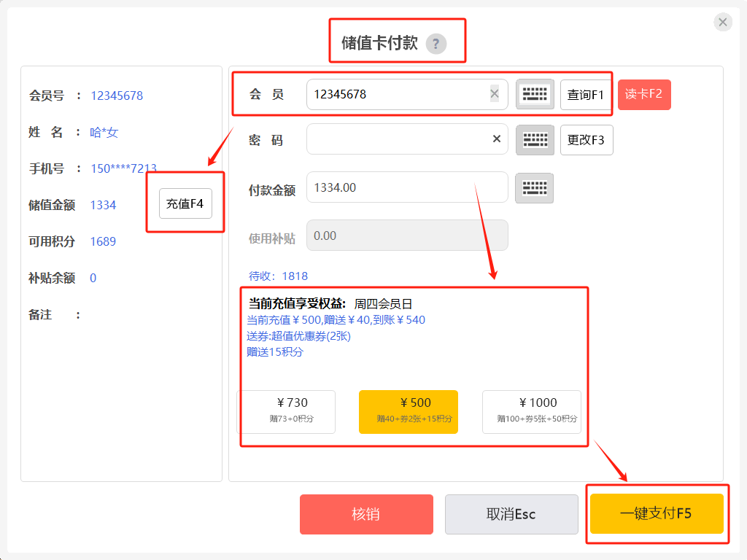Viewport: 747px width, 560px height.
Task: Select the ¥730 recharge option
Action: pos(287,412)
